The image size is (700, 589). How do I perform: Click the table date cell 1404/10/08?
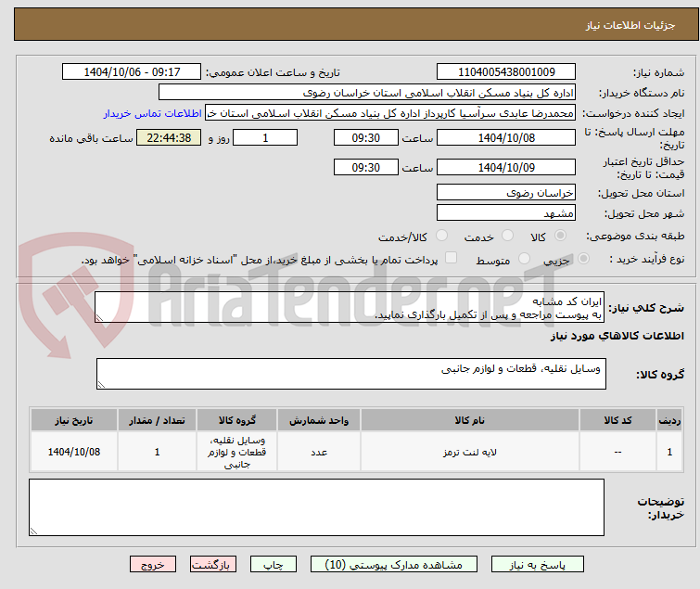(x=74, y=452)
